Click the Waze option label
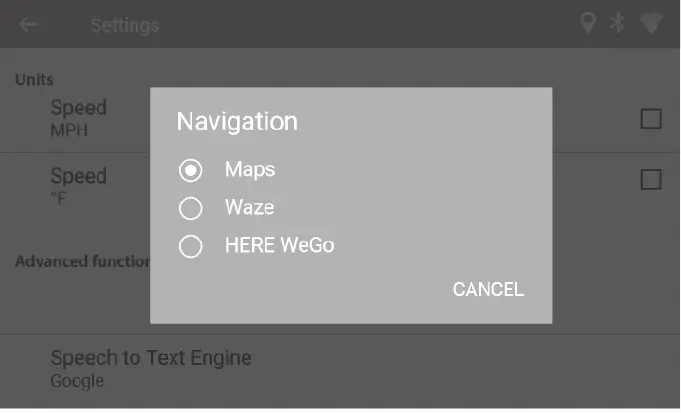The width and height of the screenshot is (681, 413). tap(250, 208)
